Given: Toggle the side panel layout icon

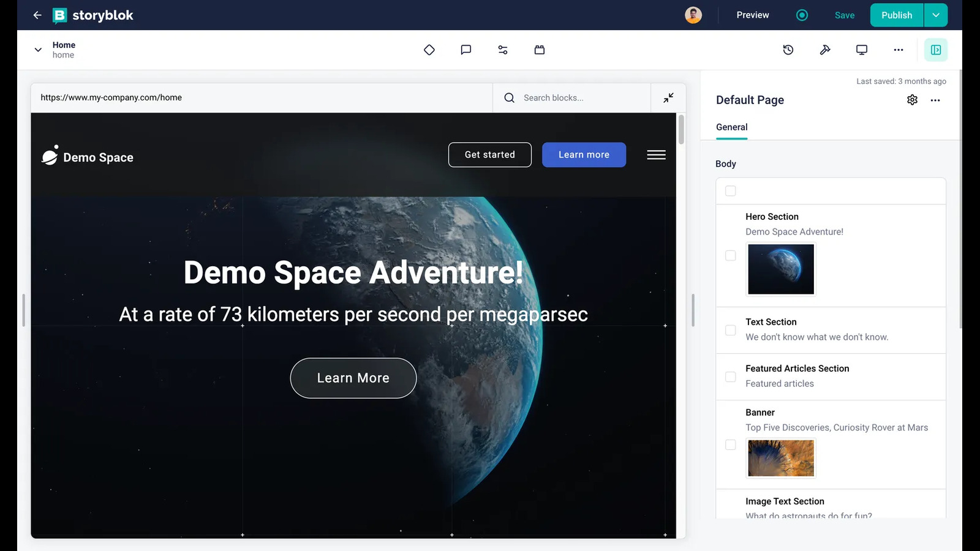Looking at the screenshot, I should (x=936, y=50).
